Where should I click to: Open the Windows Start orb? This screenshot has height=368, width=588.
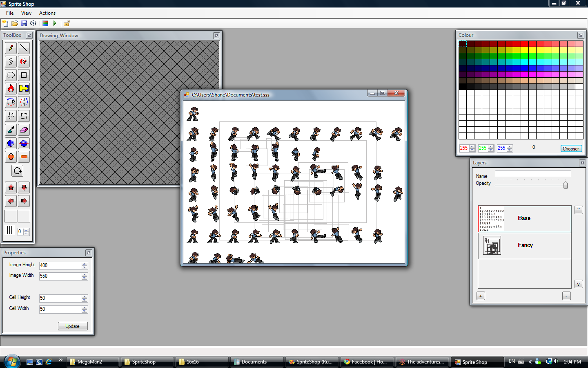[x=12, y=361]
